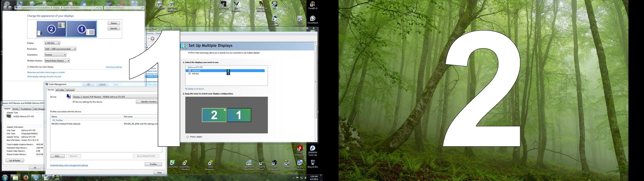Click the Add... profile button
Viewport: 644px width, 181px height.
(x=57, y=156)
